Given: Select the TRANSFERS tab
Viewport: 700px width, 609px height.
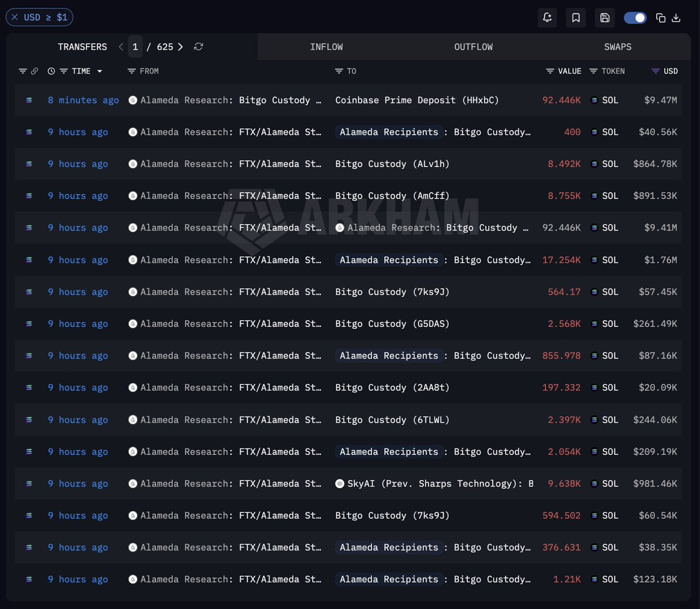Looking at the screenshot, I should point(82,47).
